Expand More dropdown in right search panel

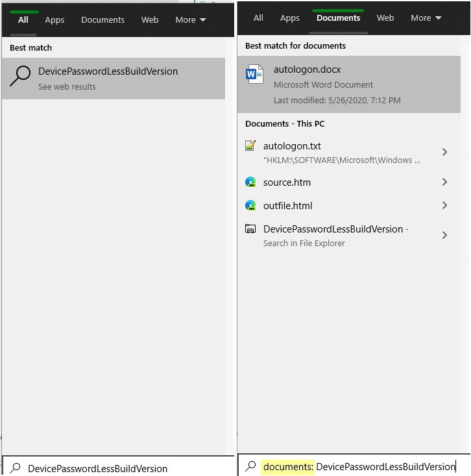[x=426, y=18]
